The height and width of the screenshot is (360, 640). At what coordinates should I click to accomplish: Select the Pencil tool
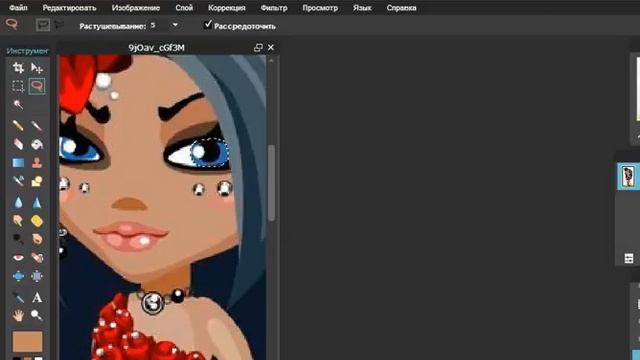[x=18, y=125]
